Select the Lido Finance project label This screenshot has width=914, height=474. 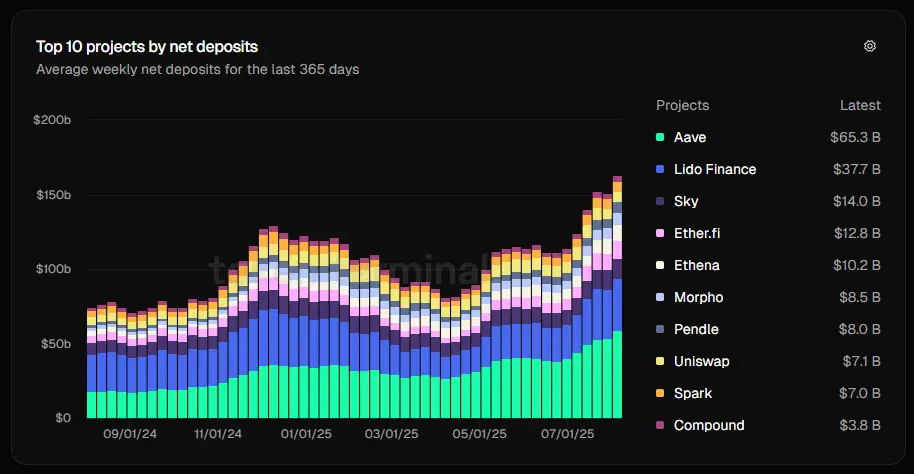(x=715, y=169)
